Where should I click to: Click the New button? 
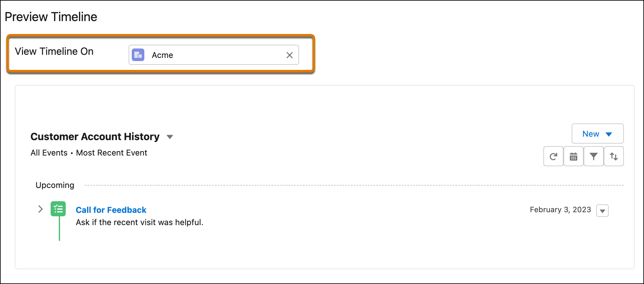click(x=591, y=133)
